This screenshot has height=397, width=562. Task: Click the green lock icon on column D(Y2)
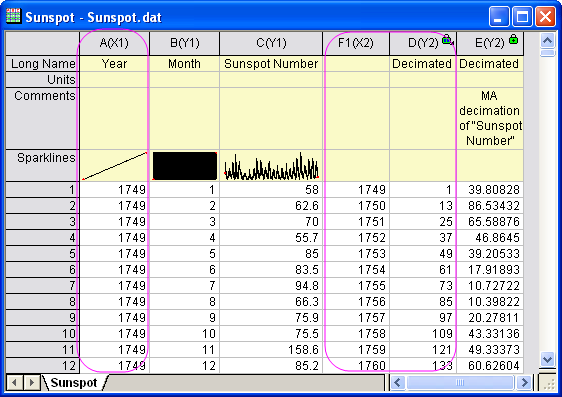coord(447,39)
